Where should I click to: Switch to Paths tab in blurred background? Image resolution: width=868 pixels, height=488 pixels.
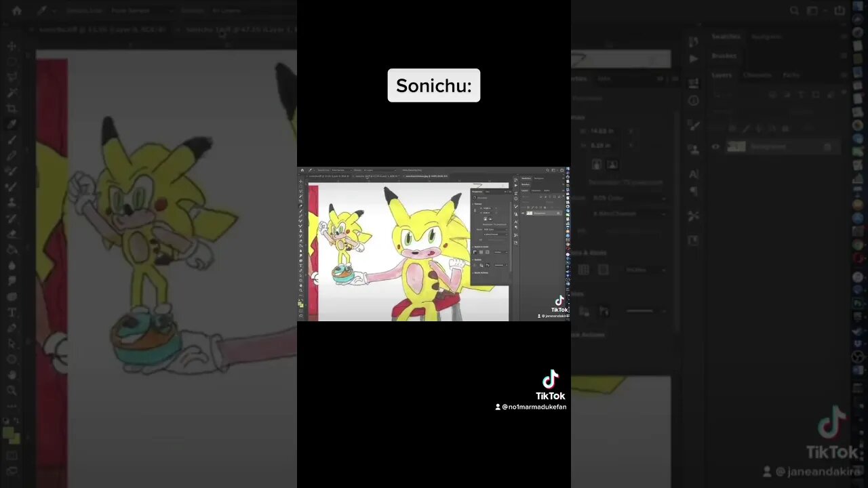click(x=791, y=75)
